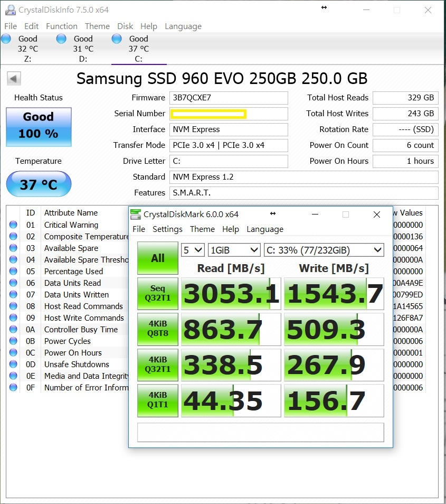The width and height of the screenshot is (446, 504).
Task: Click blue status dot for Critical Warning
Action: pos(13,225)
